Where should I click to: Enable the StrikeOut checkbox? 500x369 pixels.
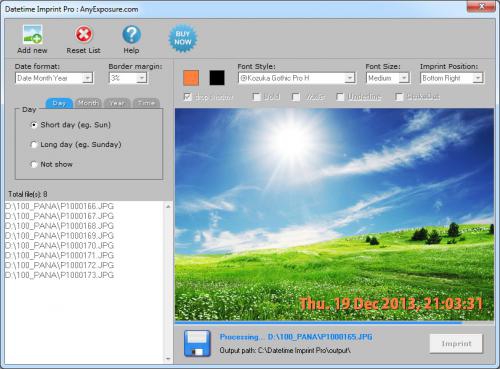[x=399, y=97]
